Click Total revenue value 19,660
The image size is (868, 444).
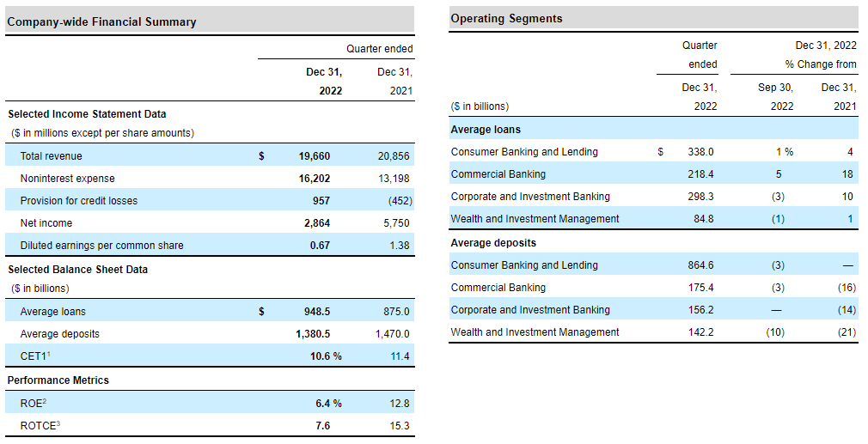pyautogui.click(x=315, y=156)
